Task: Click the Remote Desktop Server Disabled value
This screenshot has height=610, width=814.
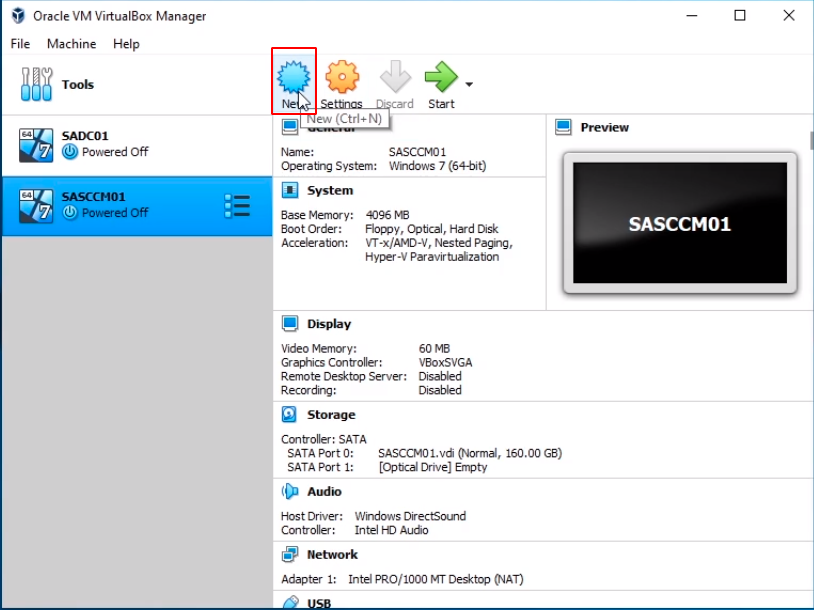Action: coord(440,376)
